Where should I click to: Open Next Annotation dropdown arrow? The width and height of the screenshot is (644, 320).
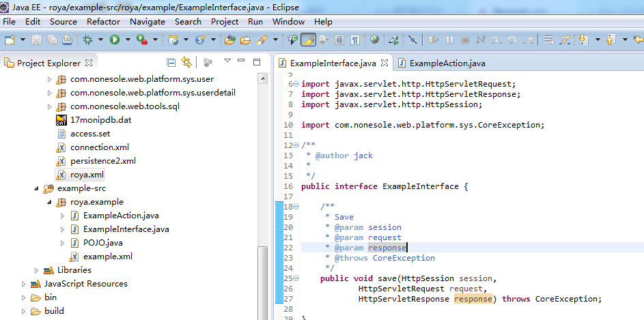click(x=598, y=40)
